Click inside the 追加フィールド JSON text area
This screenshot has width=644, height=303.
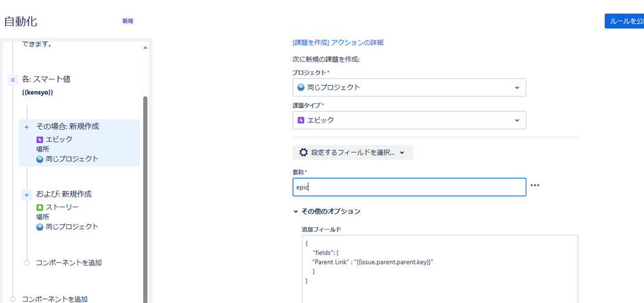pos(440,269)
